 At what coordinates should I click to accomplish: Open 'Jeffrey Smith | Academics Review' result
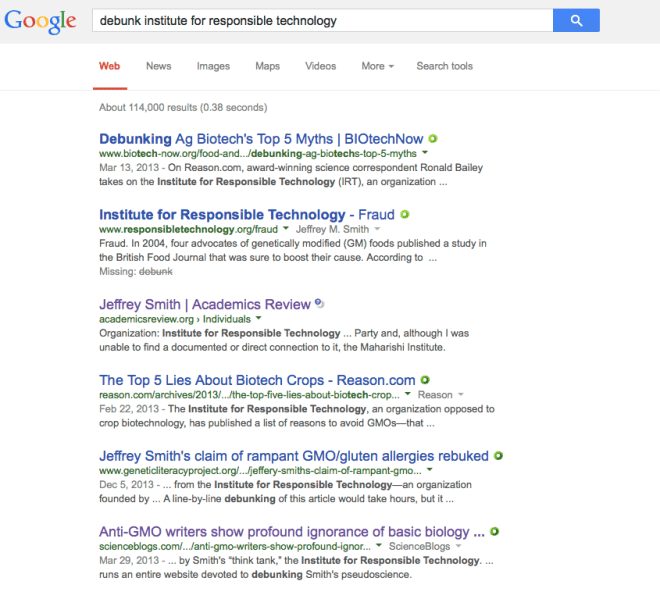pos(204,304)
